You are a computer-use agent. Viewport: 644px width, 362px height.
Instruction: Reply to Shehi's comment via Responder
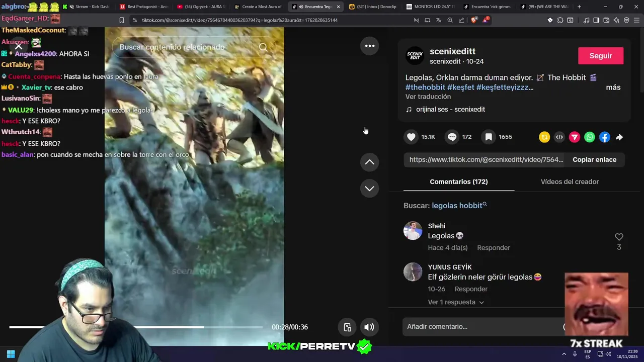click(x=494, y=248)
